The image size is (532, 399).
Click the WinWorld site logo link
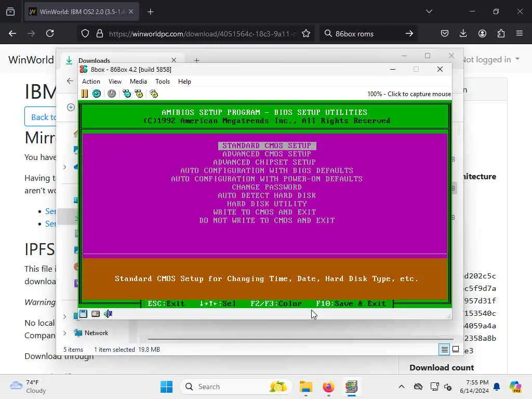pos(31,60)
